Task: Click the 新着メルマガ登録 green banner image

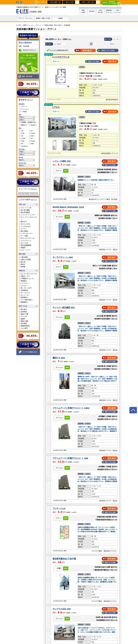Action: 28,62
